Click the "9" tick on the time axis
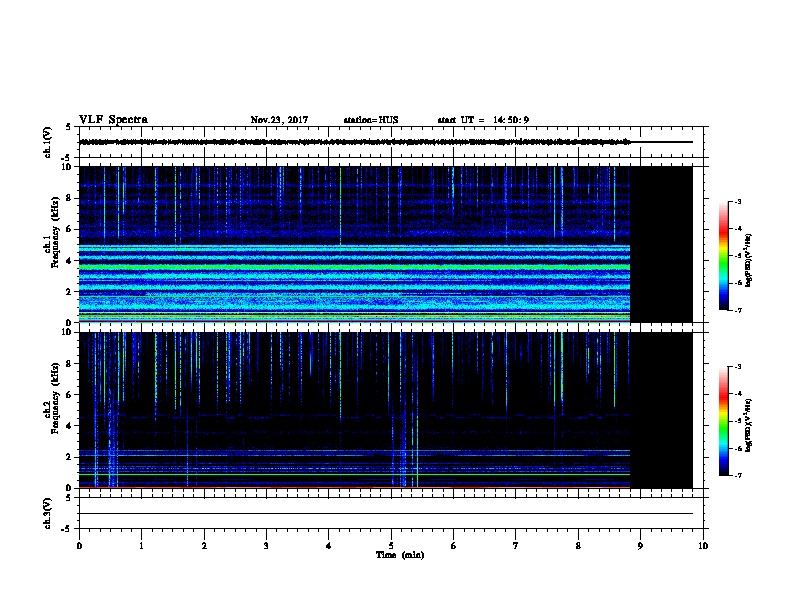Screen dimensions: 792x612 [x=640, y=545]
